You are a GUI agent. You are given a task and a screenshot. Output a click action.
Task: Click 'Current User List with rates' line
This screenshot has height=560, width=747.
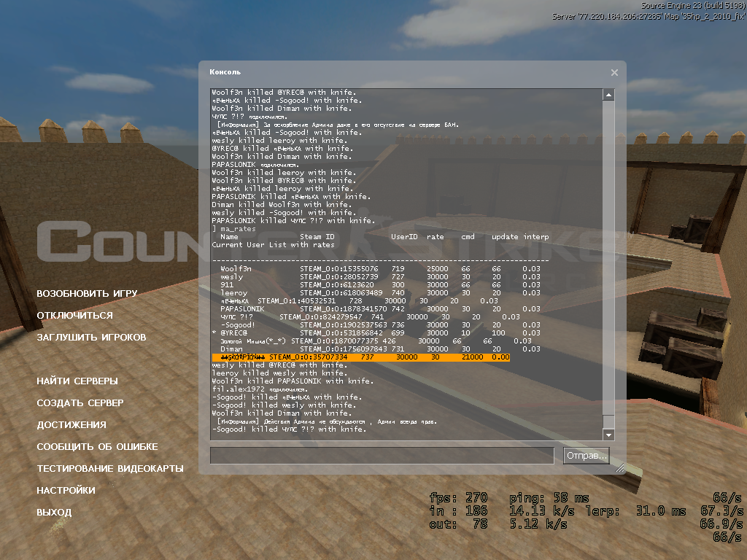click(x=273, y=245)
